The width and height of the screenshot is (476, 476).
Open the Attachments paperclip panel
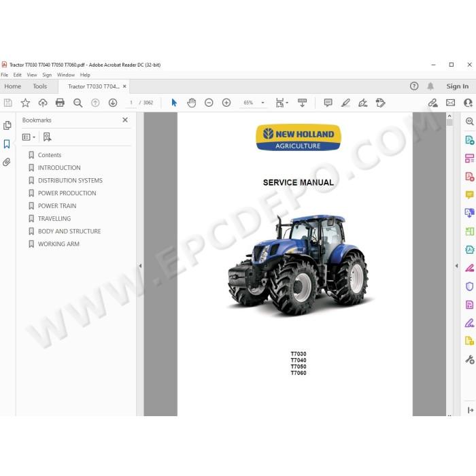(x=7, y=162)
